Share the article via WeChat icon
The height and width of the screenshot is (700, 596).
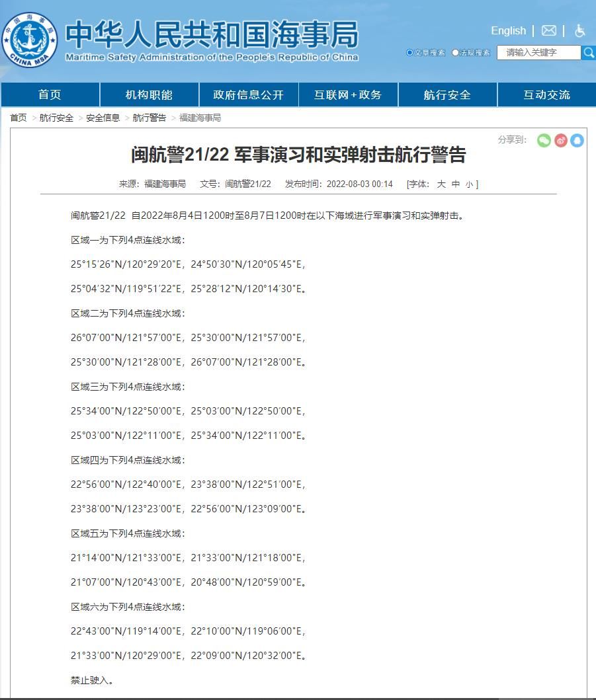click(x=544, y=140)
